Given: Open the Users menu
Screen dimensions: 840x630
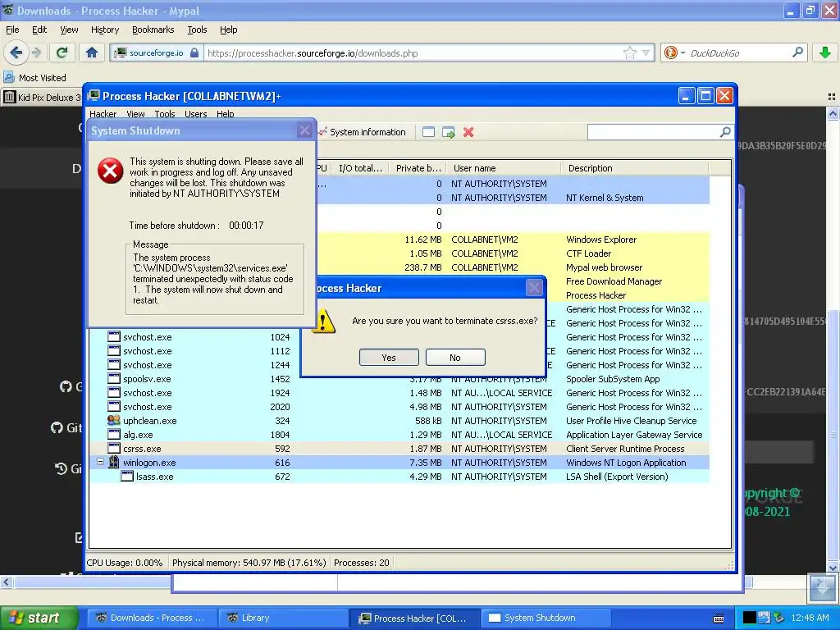Looking at the screenshot, I should [195, 114].
